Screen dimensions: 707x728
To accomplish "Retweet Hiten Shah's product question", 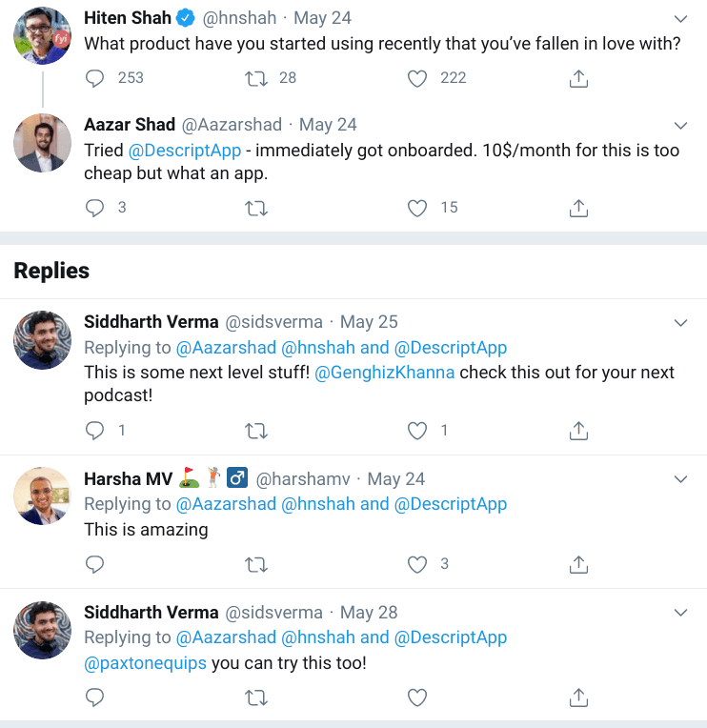I will coord(256,78).
